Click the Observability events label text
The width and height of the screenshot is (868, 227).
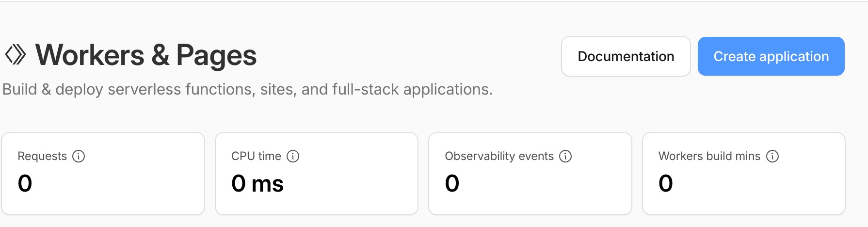click(x=499, y=156)
